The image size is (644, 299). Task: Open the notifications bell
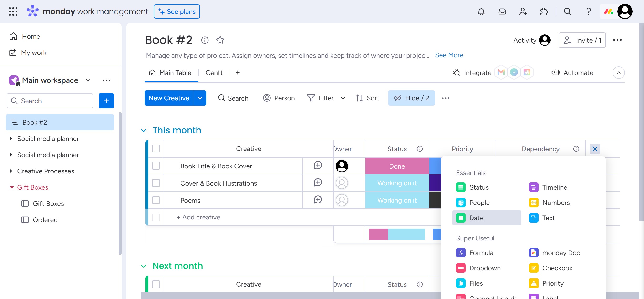click(481, 11)
